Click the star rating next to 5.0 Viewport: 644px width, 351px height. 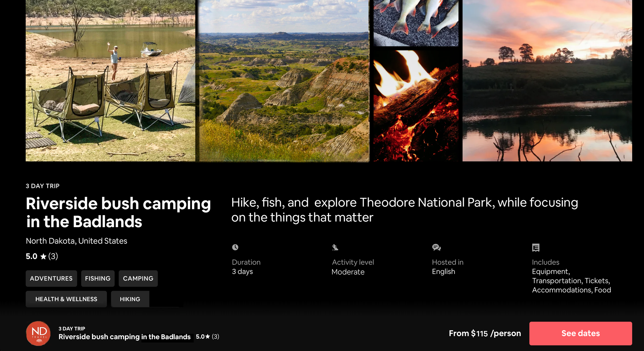click(43, 256)
